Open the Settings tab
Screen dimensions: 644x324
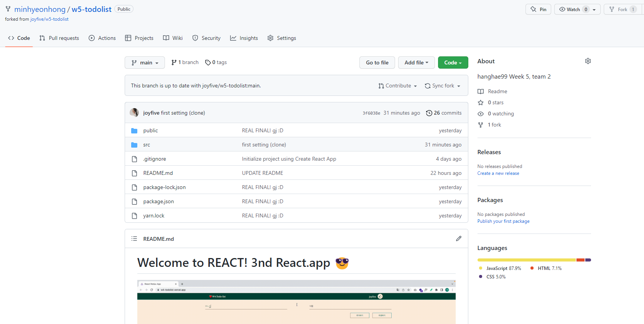pyautogui.click(x=282, y=38)
